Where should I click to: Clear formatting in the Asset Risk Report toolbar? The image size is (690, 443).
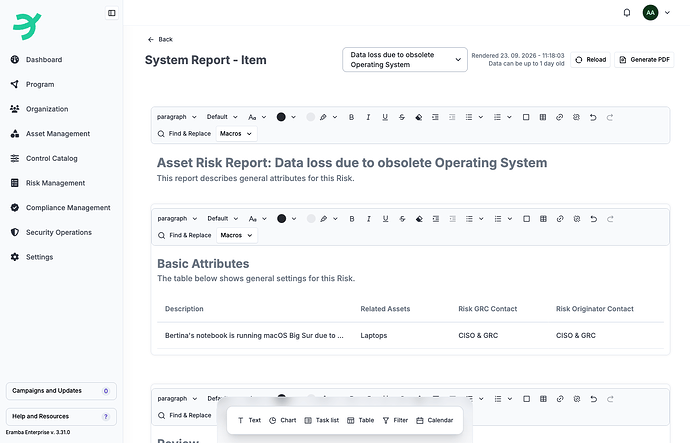tap(418, 117)
